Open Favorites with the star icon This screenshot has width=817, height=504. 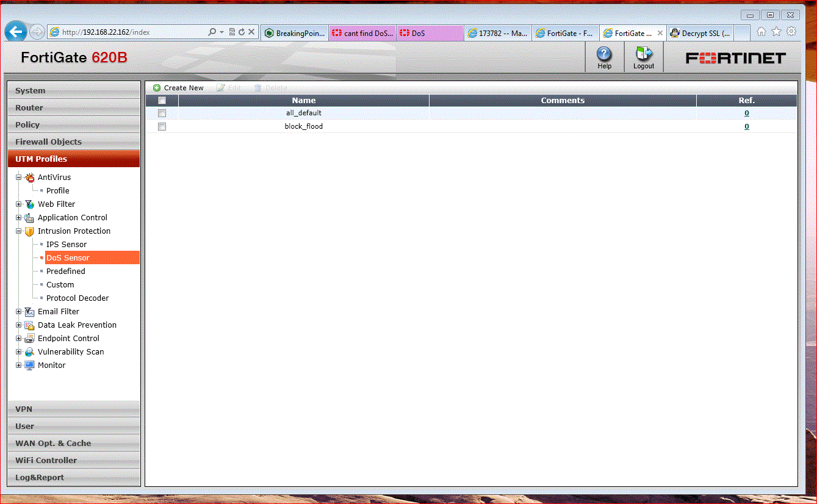click(776, 32)
